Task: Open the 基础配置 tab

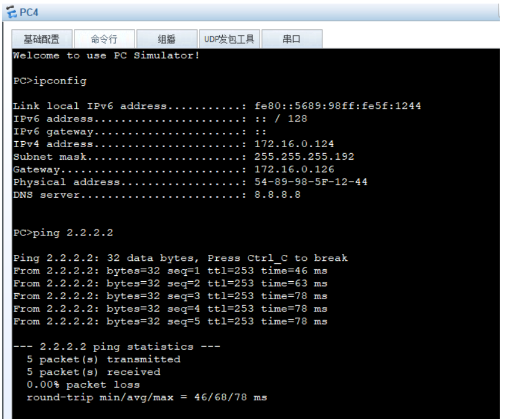Action: (42, 39)
